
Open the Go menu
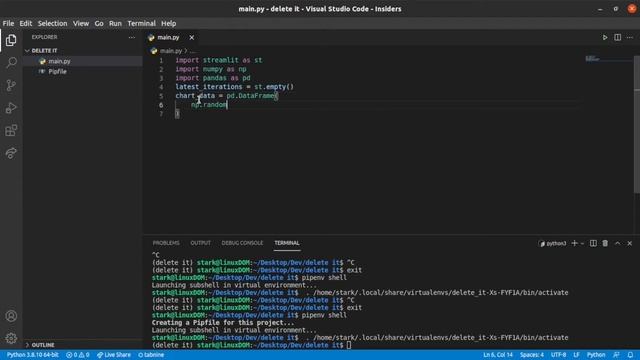click(99, 23)
